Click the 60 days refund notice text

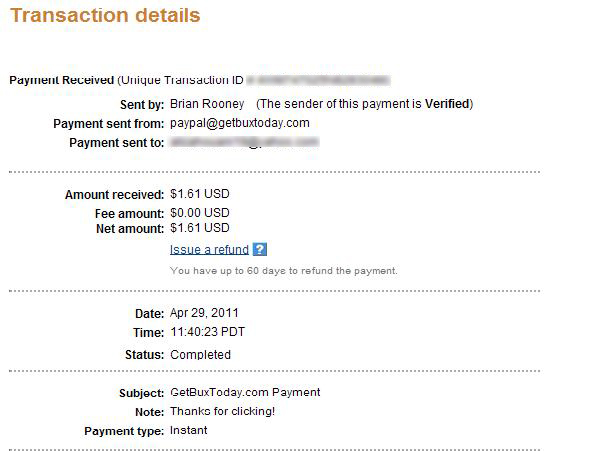click(x=283, y=271)
